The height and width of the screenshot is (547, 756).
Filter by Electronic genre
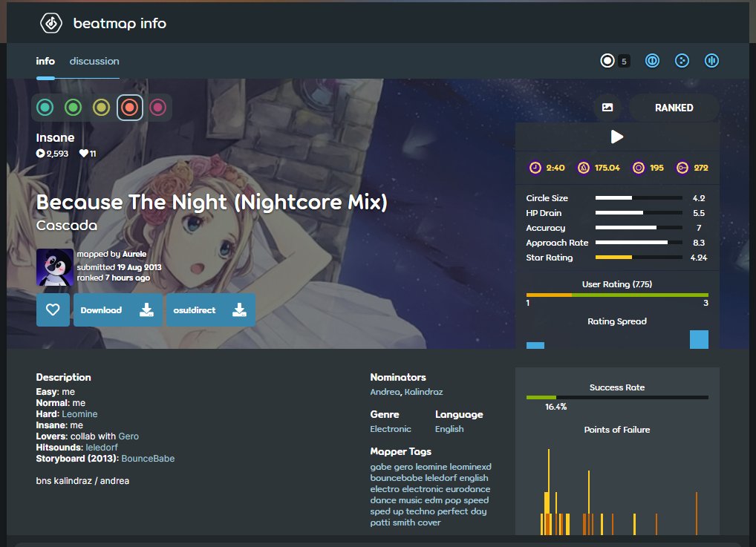(391, 429)
